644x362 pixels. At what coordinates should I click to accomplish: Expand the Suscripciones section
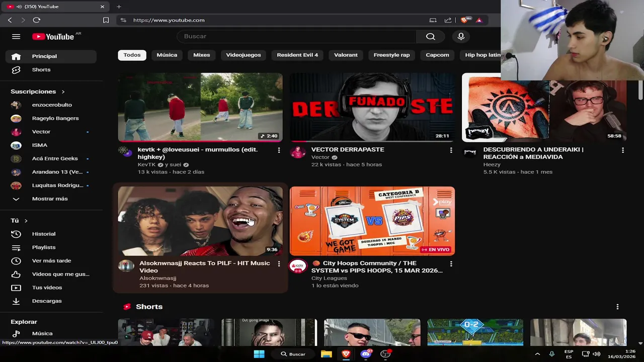[x=38, y=92]
